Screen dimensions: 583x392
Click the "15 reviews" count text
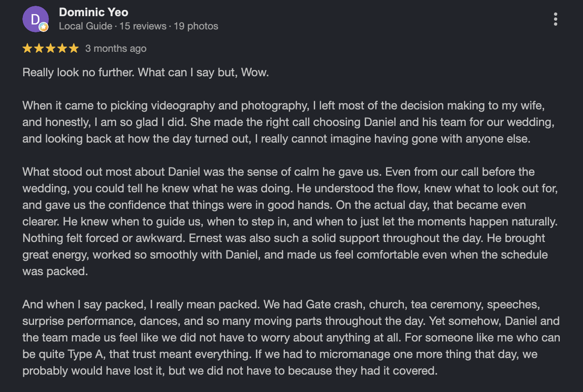click(x=143, y=26)
